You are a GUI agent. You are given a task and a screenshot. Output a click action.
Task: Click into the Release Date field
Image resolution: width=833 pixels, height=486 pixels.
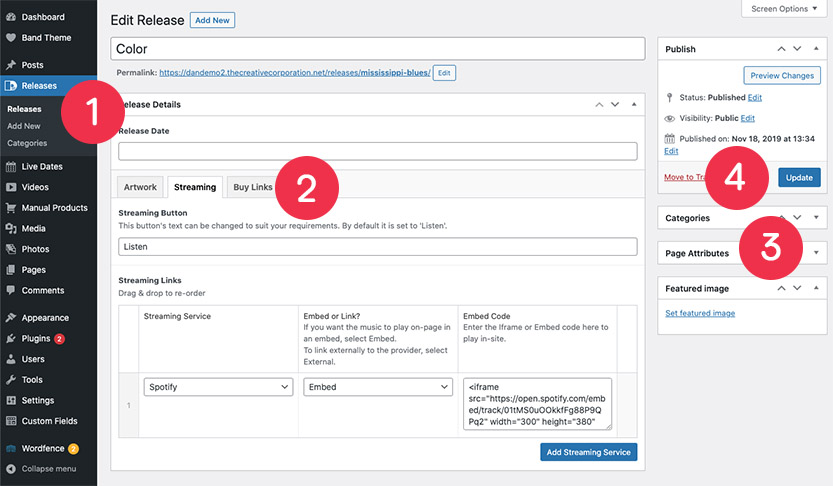pos(377,151)
